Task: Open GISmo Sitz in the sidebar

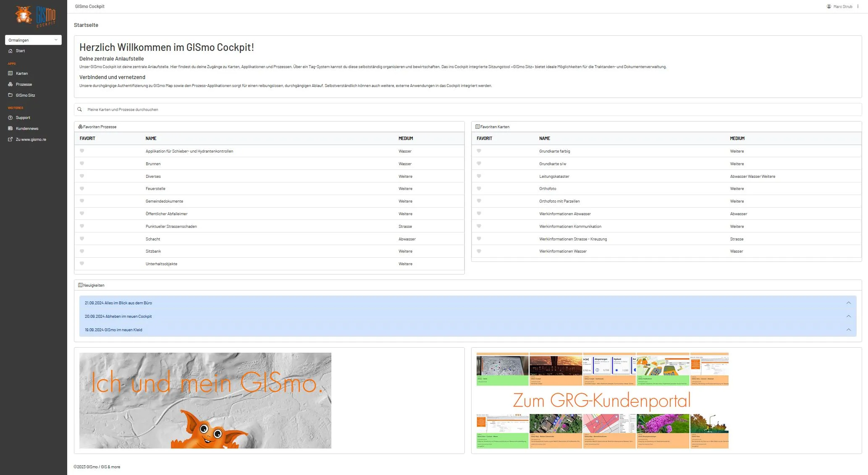Action: [25, 95]
